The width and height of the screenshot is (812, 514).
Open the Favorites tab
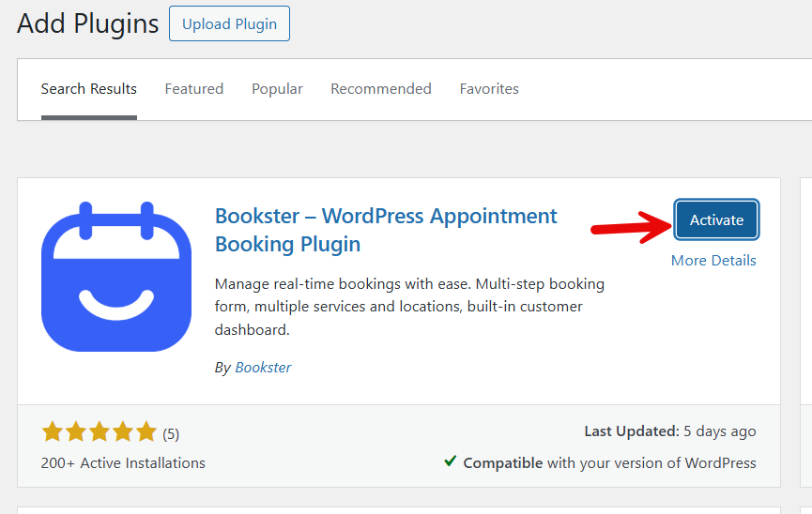(x=489, y=89)
